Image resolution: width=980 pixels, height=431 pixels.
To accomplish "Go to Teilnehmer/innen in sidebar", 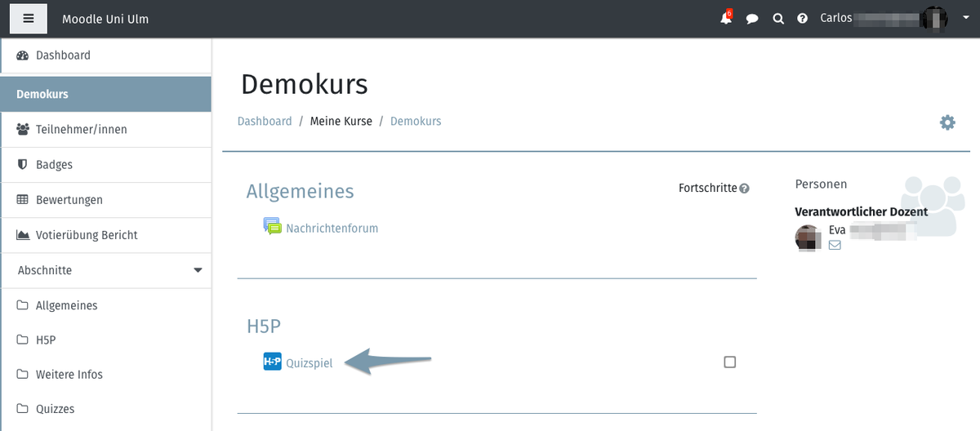I will click(x=81, y=129).
